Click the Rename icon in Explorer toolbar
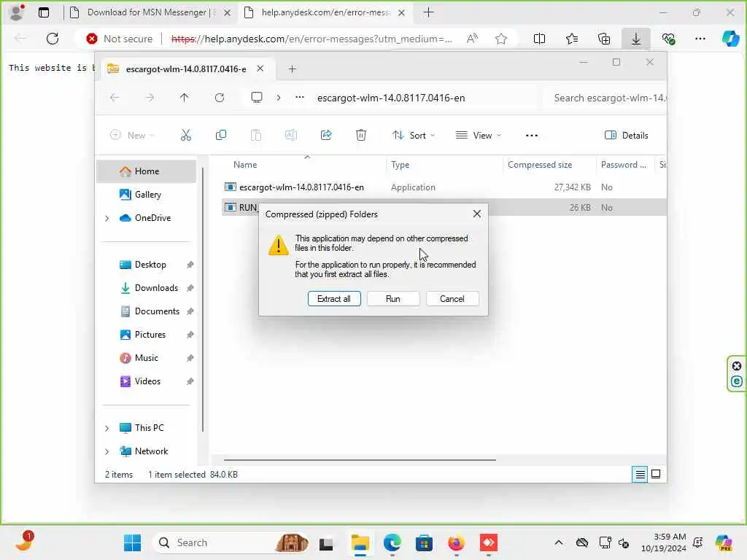This screenshot has width=747, height=560. pos(290,135)
